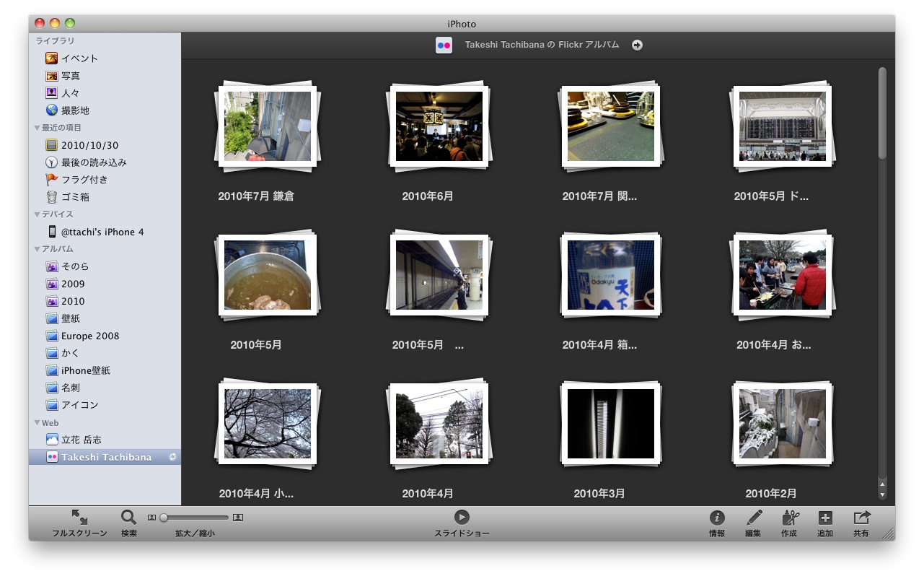Open the フラグ付き flagged photos list

84,180
